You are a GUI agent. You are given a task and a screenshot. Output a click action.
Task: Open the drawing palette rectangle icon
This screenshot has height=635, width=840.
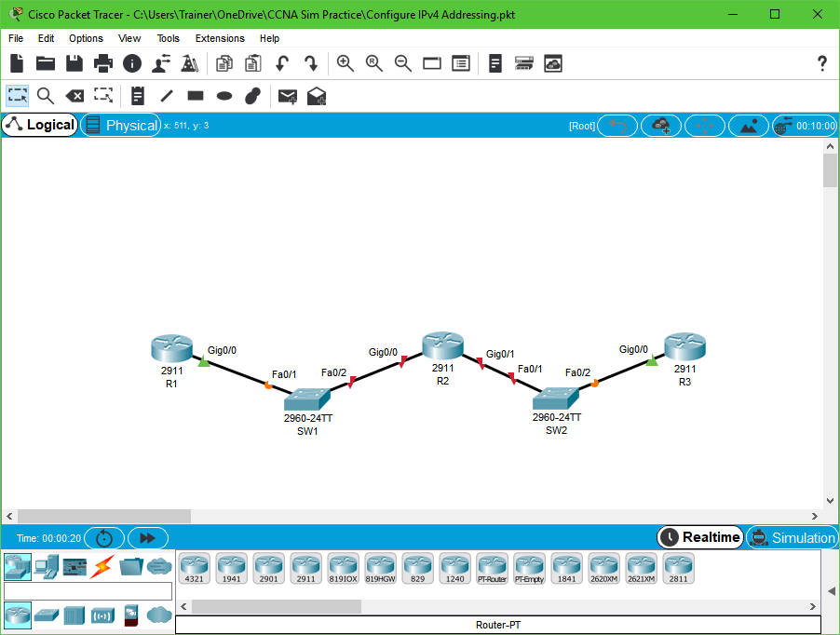pos(432,63)
